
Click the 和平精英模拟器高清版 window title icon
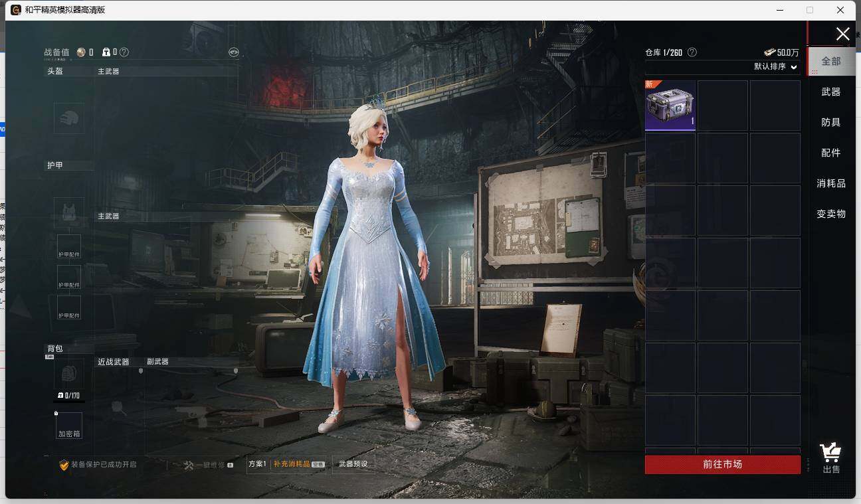tap(16, 10)
